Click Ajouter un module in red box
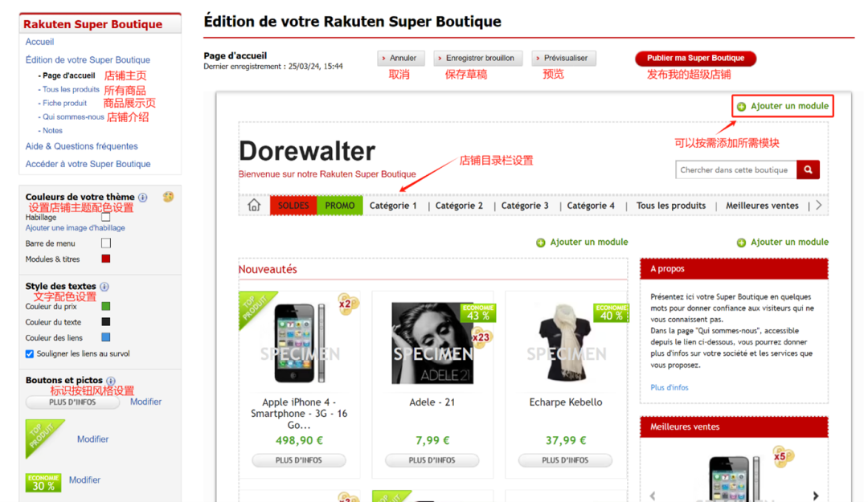Screen dimensions: 868x502 pyautogui.click(x=783, y=106)
